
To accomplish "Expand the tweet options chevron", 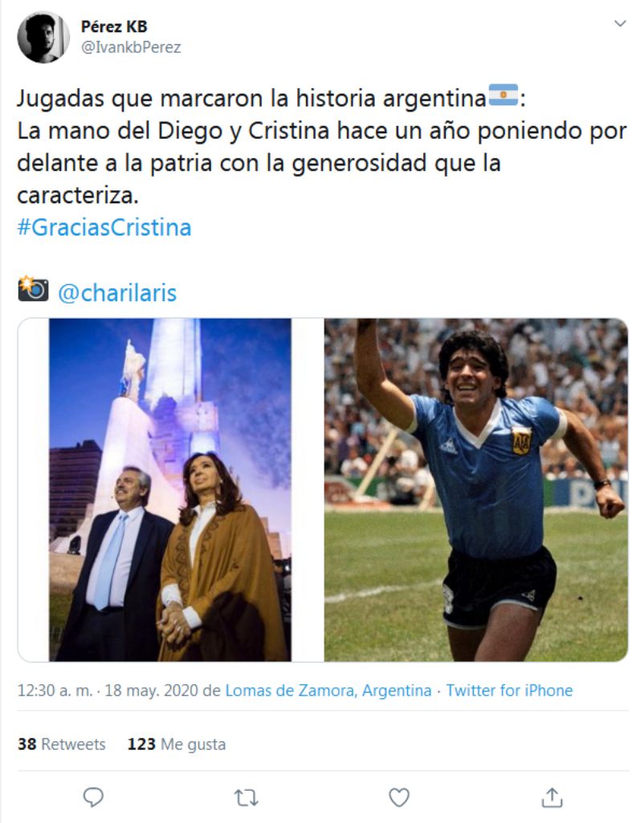I will [x=620, y=23].
